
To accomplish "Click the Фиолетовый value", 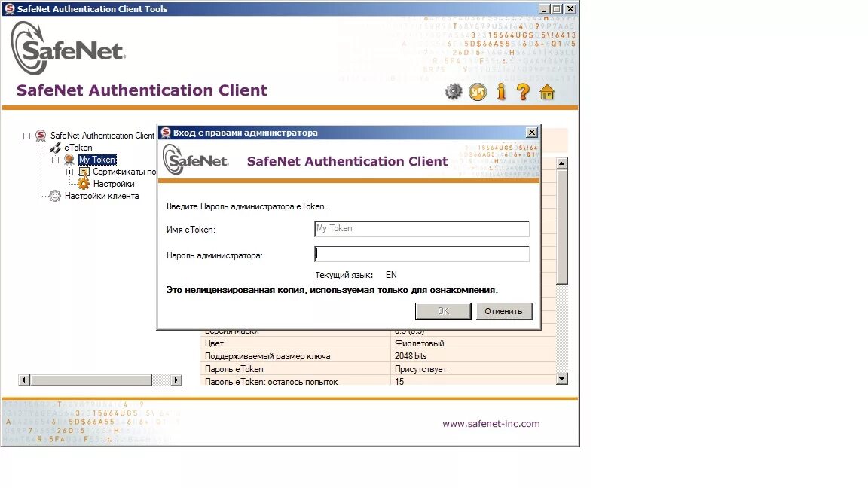I will point(419,343).
